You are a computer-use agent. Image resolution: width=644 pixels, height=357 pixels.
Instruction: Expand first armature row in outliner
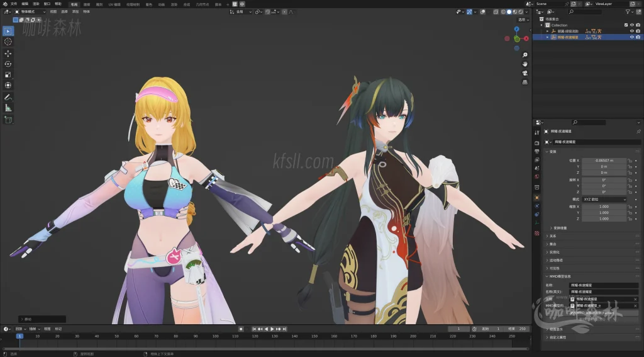click(x=547, y=31)
